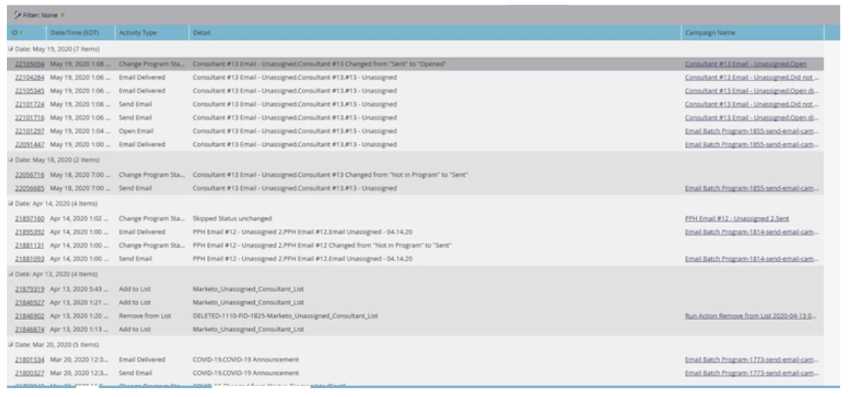Open activity ID 22104284
The image size is (868, 397).
click(x=30, y=78)
